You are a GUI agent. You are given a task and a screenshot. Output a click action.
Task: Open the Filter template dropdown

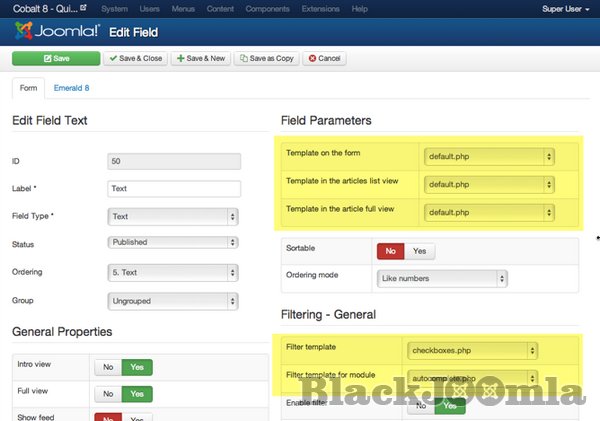coord(472,350)
